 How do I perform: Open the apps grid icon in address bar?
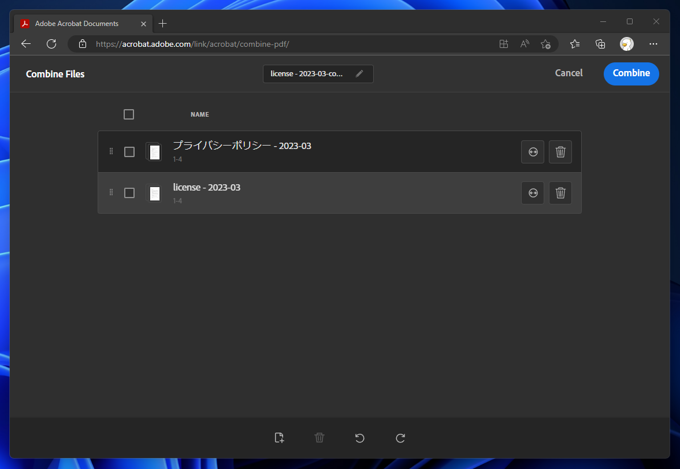(x=503, y=44)
